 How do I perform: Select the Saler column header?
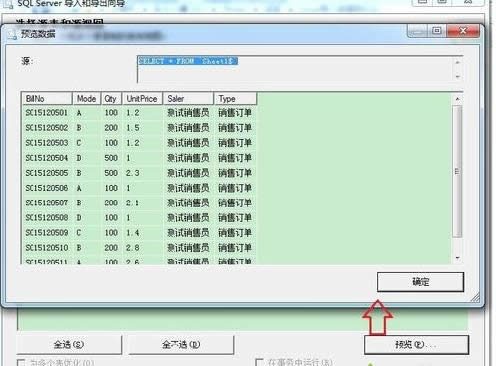(x=188, y=99)
